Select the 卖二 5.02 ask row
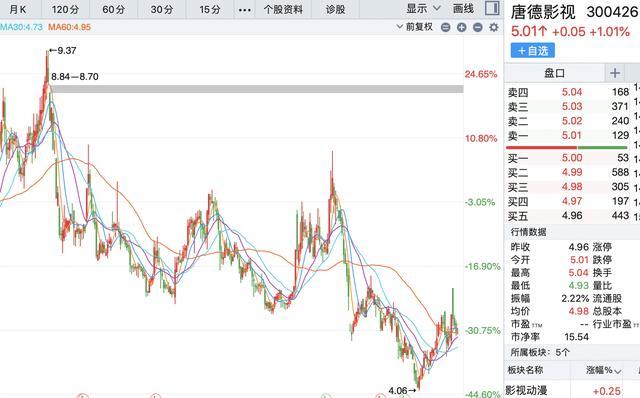The width and height of the screenshot is (640, 398). (x=568, y=121)
